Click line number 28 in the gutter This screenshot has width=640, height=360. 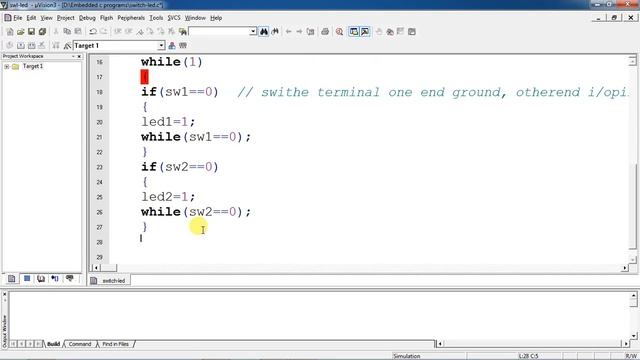tap(100, 242)
